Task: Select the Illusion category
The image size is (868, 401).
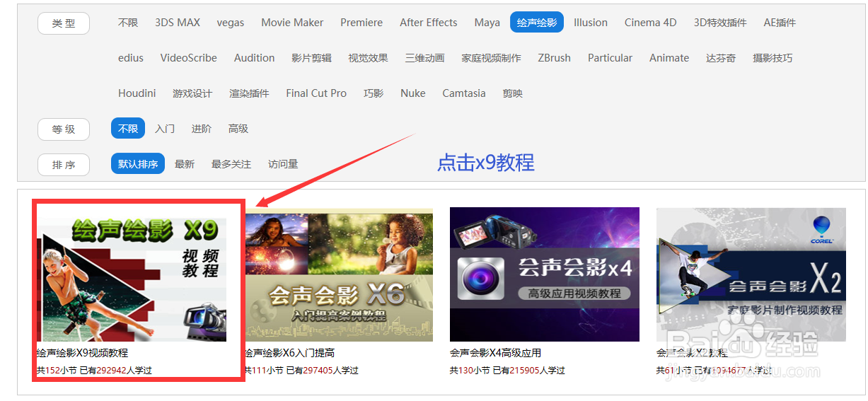Action: pos(591,23)
